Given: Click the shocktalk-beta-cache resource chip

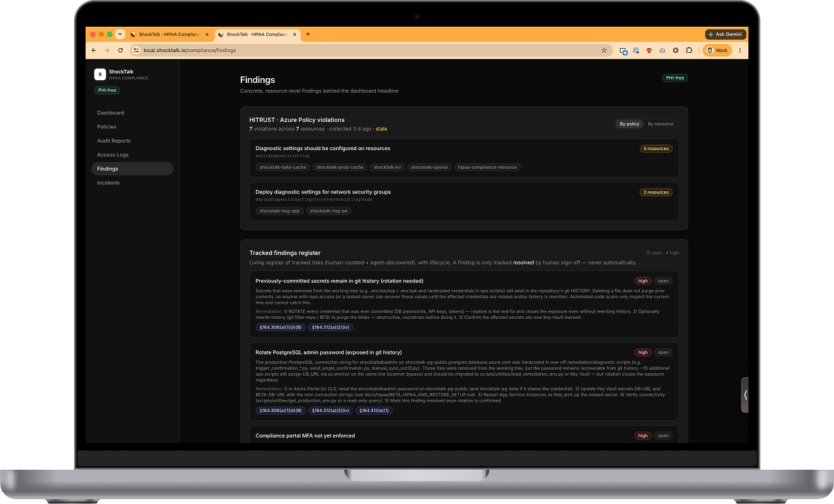Looking at the screenshot, I should point(283,167).
